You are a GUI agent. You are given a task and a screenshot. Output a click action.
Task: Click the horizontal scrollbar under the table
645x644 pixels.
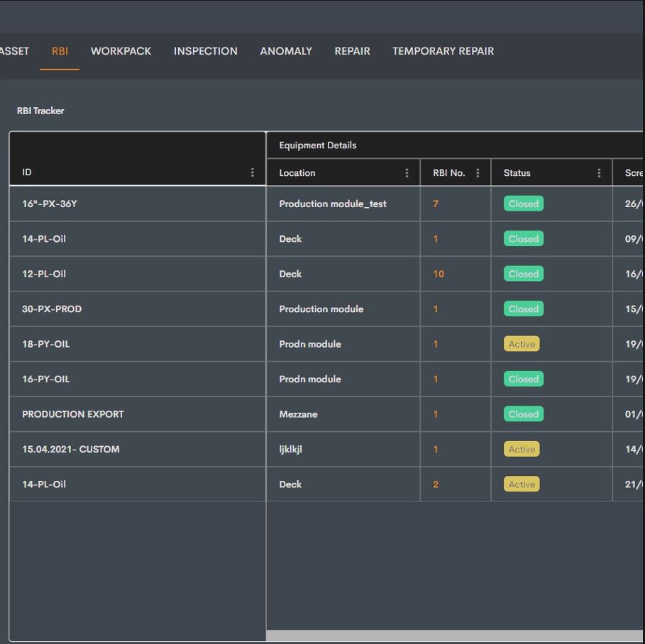pos(455,635)
